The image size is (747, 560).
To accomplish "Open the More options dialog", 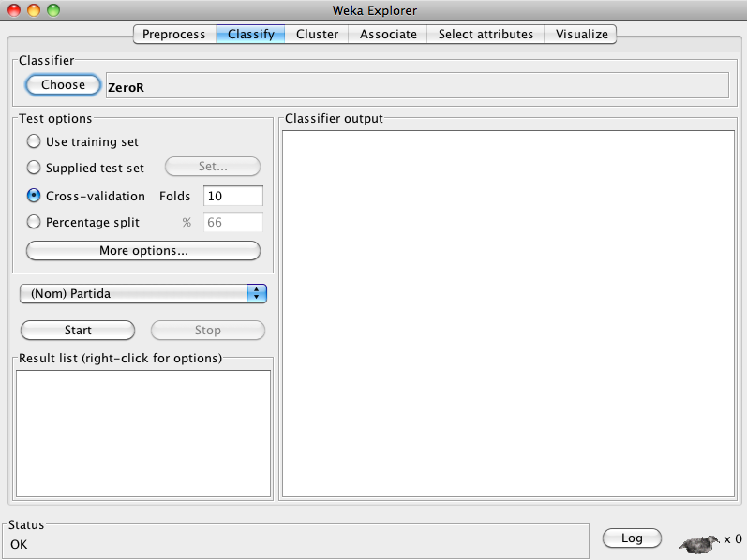I will (x=143, y=251).
